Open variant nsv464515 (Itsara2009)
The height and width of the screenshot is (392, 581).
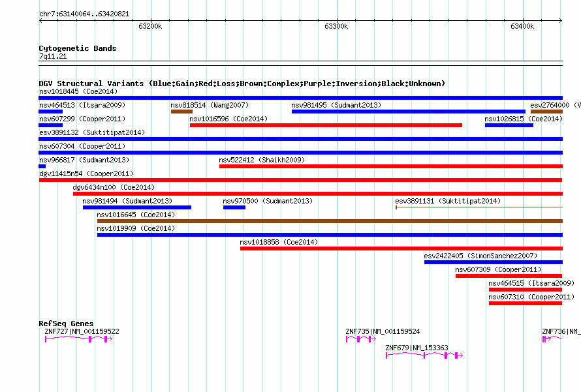pos(526,290)
